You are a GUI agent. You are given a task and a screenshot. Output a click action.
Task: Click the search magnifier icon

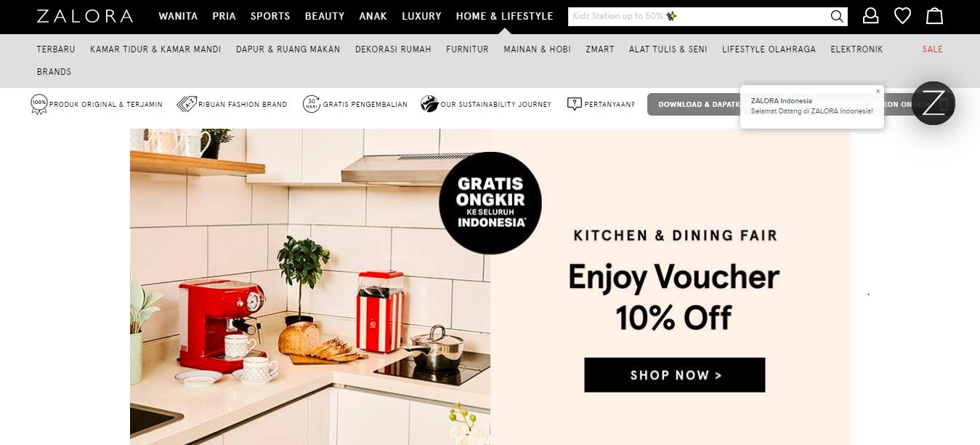point(837,16)
